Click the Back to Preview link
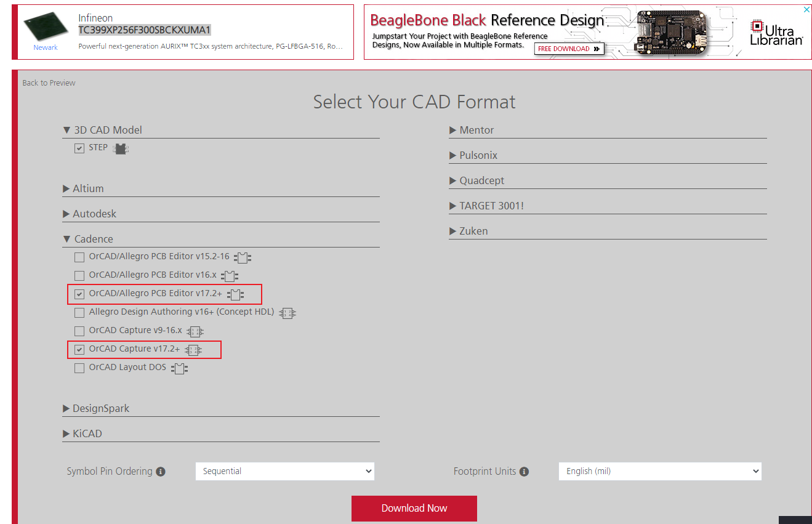 [49, 82]
